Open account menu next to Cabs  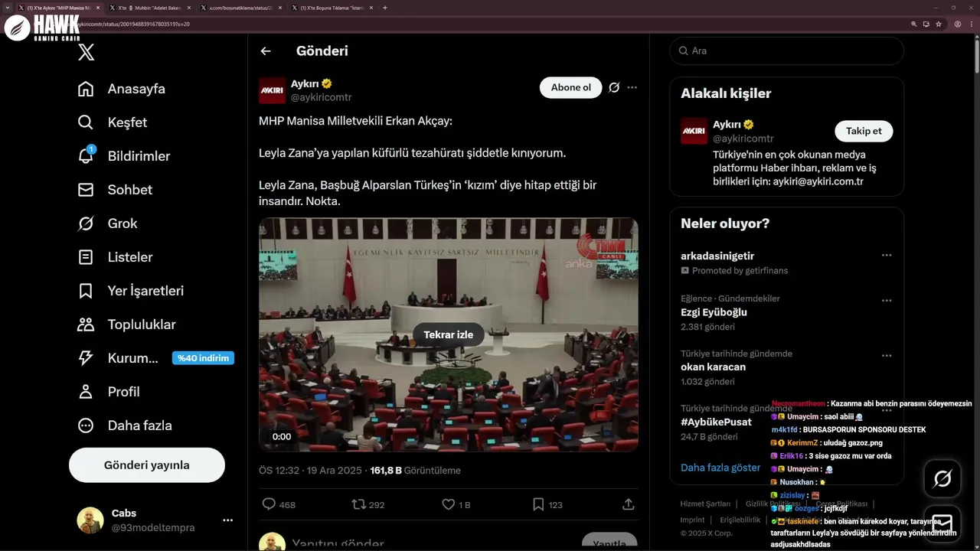point(227,520)
